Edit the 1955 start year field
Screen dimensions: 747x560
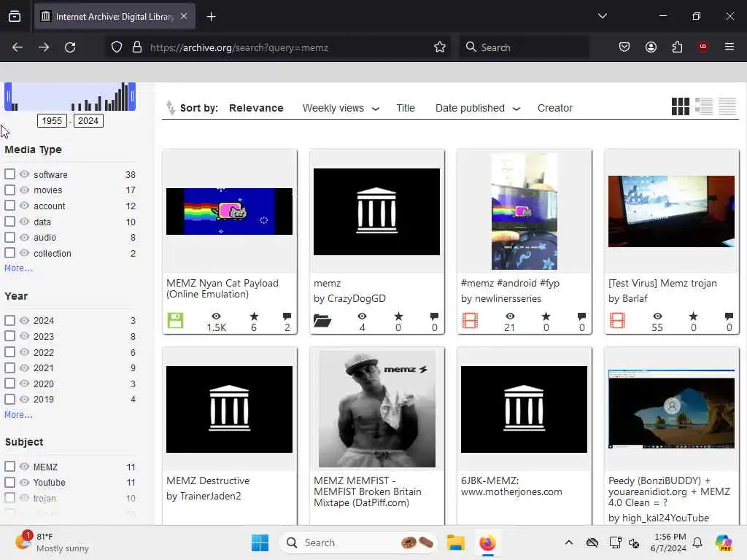click(x=52, y=120)
